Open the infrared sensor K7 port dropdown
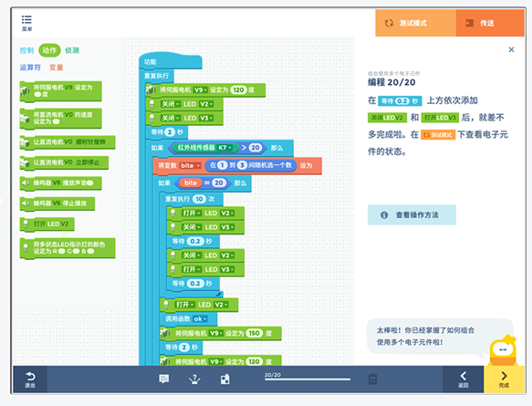The image size is (532, 406). [224, 148]
